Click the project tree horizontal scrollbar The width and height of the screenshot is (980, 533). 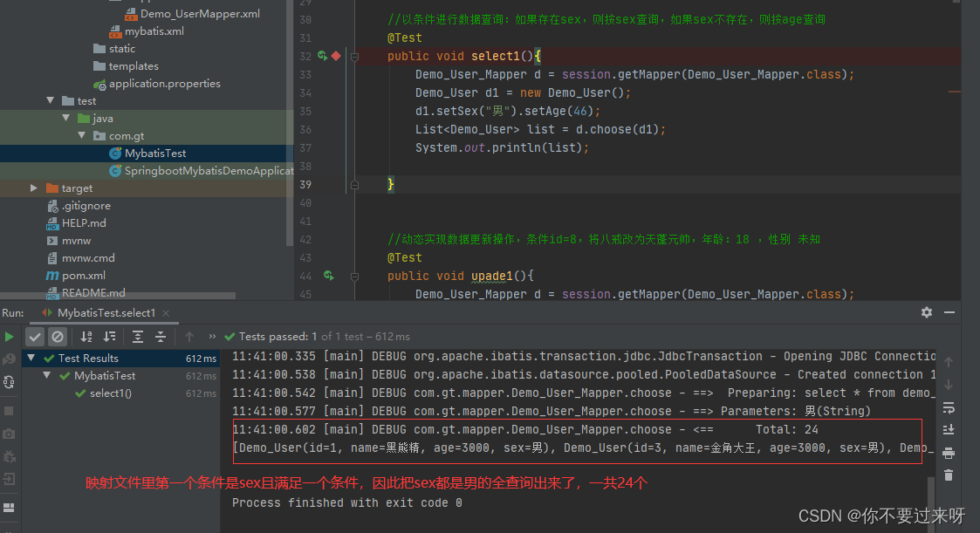118,297
